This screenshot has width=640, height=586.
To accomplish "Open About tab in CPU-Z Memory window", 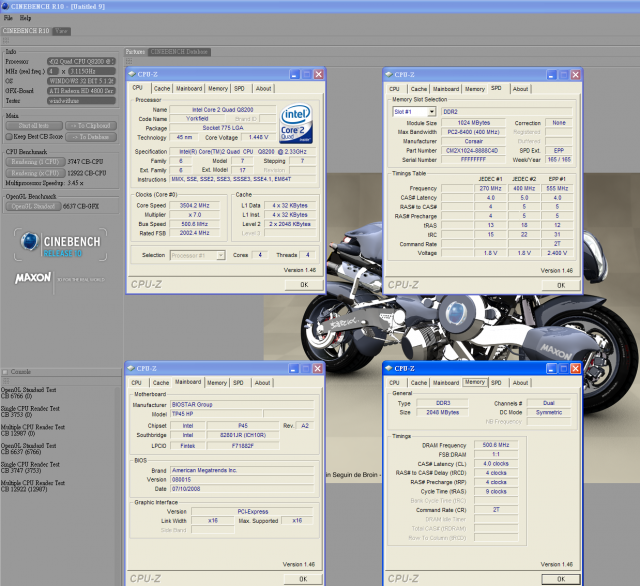I will [x=520, y=383].
